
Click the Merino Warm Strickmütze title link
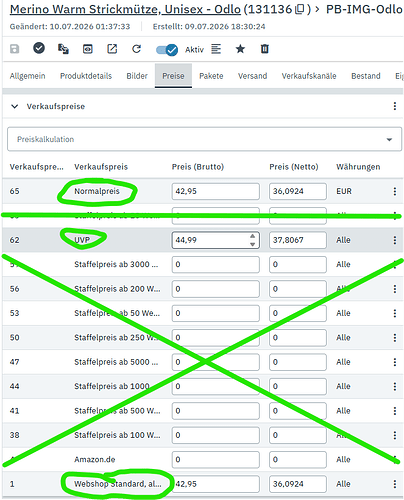125,9
